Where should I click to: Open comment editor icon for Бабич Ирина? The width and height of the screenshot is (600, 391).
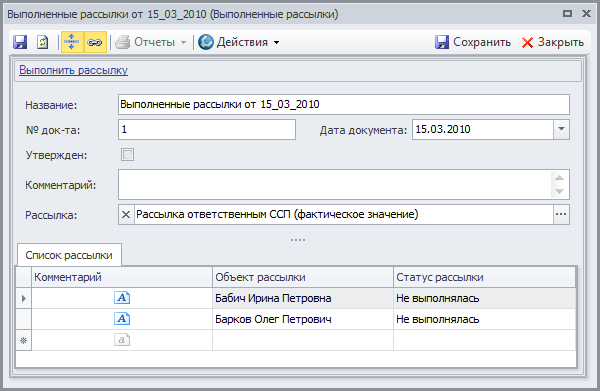[x=122, y=298]
